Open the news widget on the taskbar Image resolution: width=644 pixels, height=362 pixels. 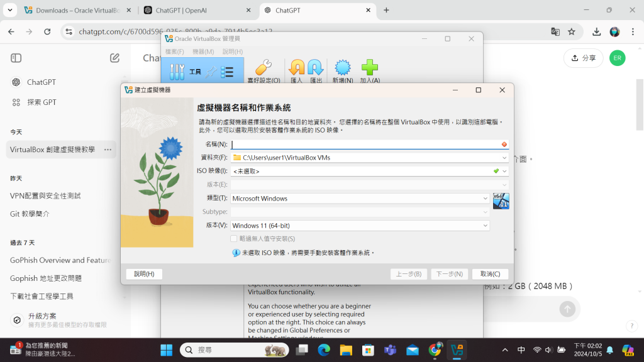point(43,350)
